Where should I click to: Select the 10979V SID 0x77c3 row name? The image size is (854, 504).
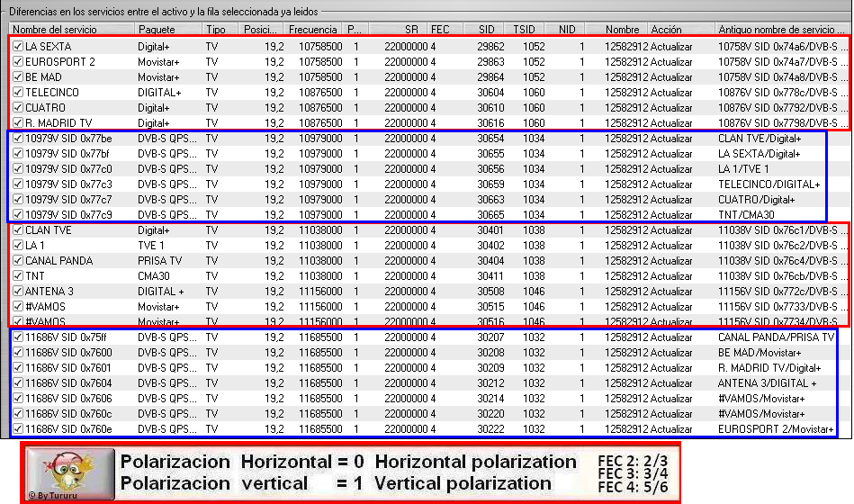coord(68,184)
